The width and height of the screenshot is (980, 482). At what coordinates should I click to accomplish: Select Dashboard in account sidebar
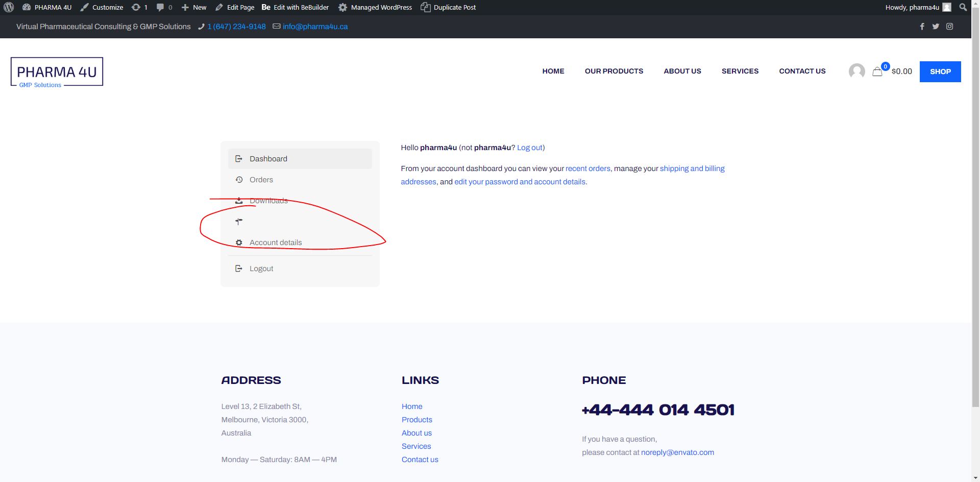click(300, 159)
